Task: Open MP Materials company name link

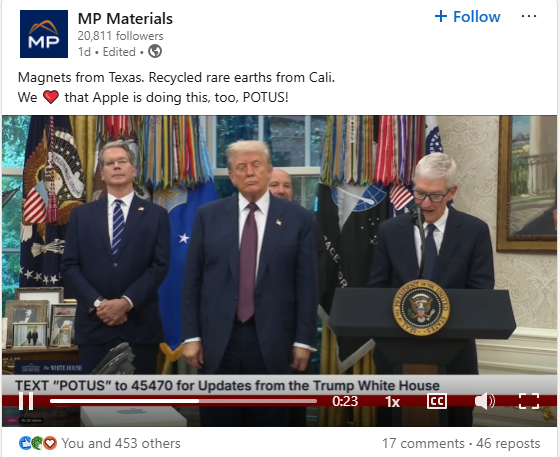Action: tap(125, 19)
